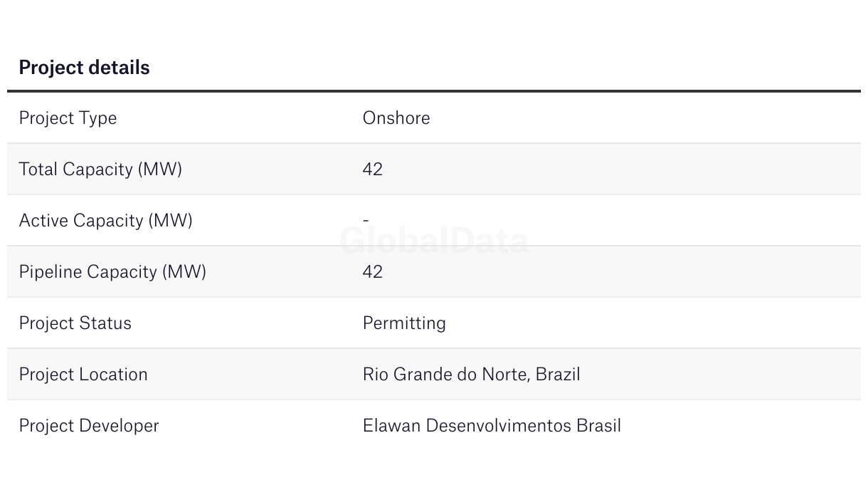Click the Project details heading
The image size is (868, 480).
(x=84, y=68)
